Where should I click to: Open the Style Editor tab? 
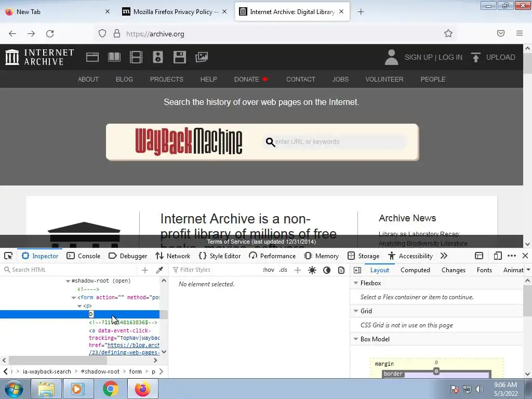(220, 256)
